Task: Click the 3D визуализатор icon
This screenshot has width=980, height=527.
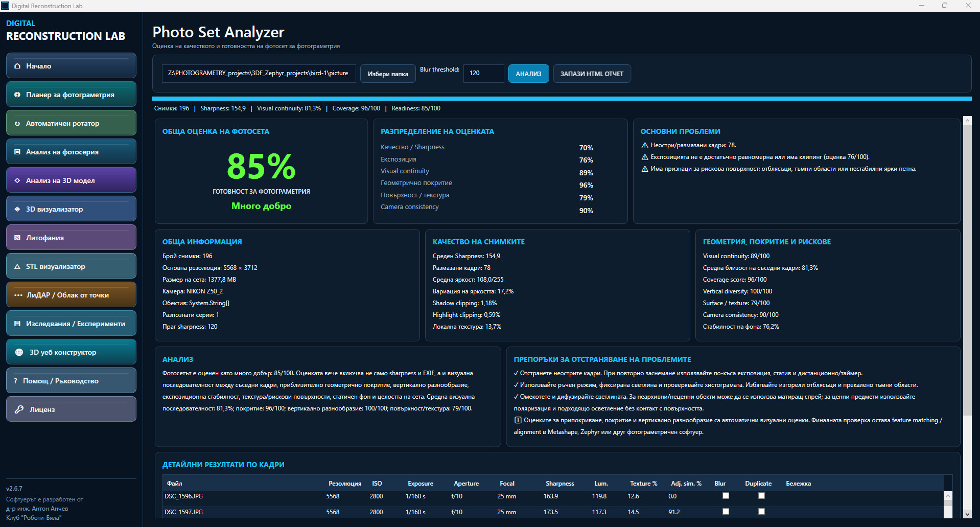Action: pos(17,209)
